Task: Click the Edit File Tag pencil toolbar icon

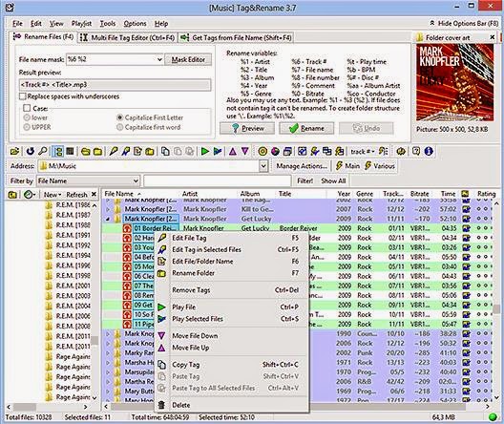Action: click(x=114, y=151)
